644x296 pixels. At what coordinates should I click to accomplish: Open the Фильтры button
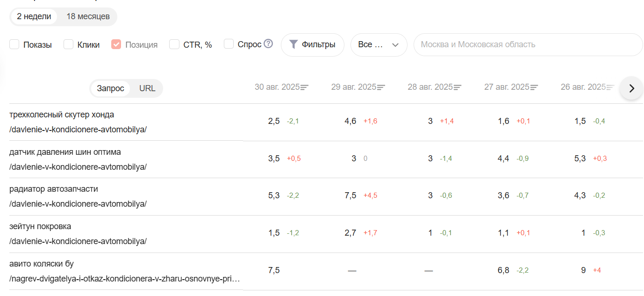312,45
